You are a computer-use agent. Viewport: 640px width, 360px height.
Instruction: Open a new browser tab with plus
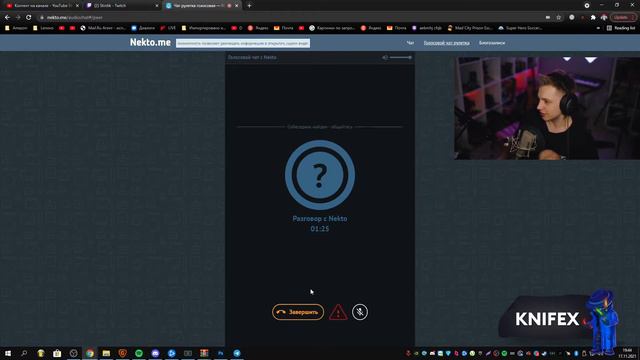tap(249, 6)
